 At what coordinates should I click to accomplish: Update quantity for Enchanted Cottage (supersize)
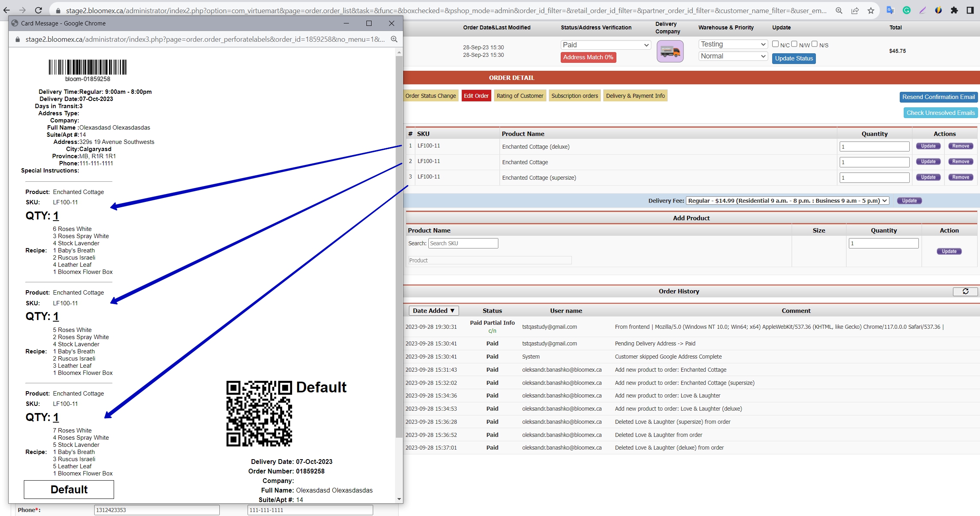click(928, 177)
